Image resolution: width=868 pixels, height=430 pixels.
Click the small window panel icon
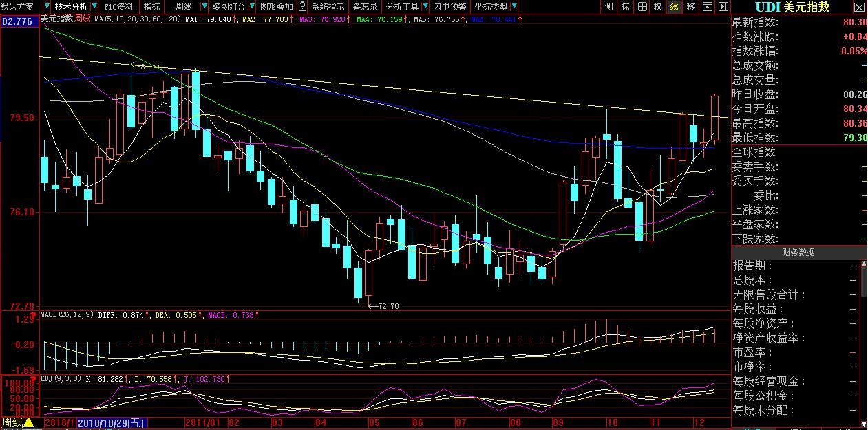tap(708, 7)
